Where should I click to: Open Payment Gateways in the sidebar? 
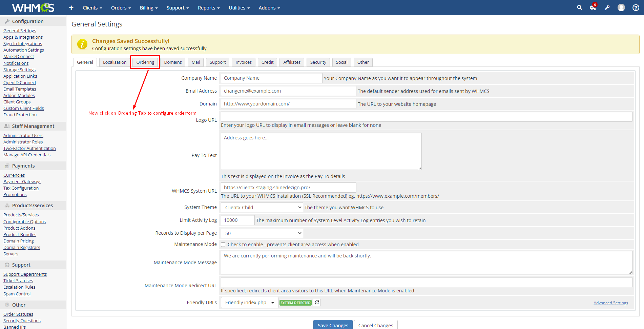tap(22, 182)
